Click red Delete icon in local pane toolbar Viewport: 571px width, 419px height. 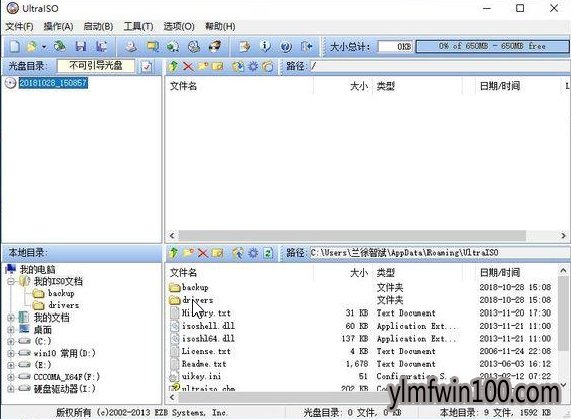[203, 253]
